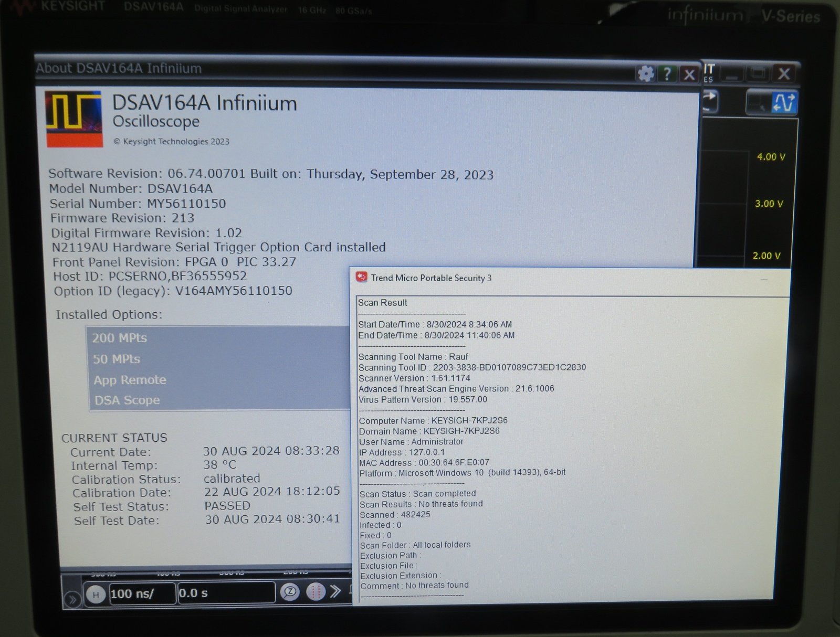840x637 pixels.
Task: Click the Option ID V164AMY56110150 line
Action: (173, 291)
